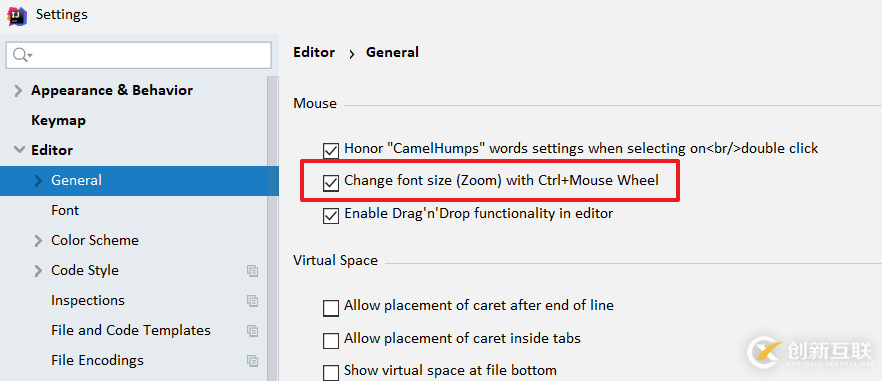This screenshot has height=381, width=882.
Task: Enable Allow placement of caret inside tabs
Action: pyautogui.click(x=331, y=340)
